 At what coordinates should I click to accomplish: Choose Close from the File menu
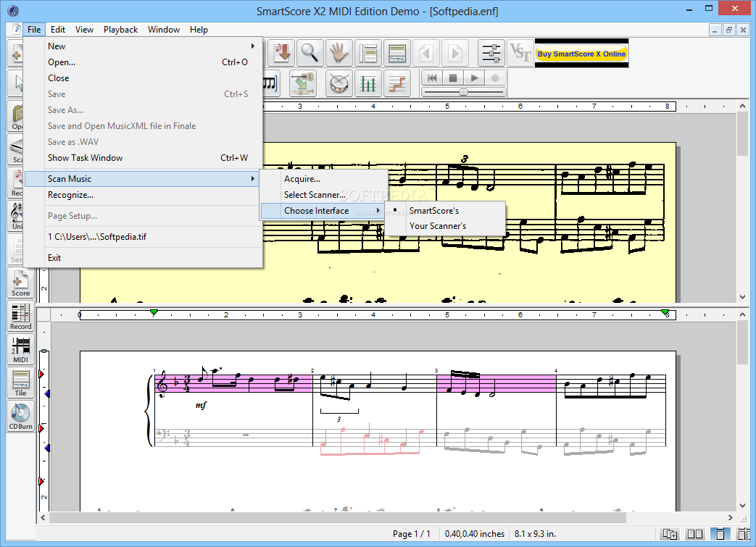[x=143, y=78]
